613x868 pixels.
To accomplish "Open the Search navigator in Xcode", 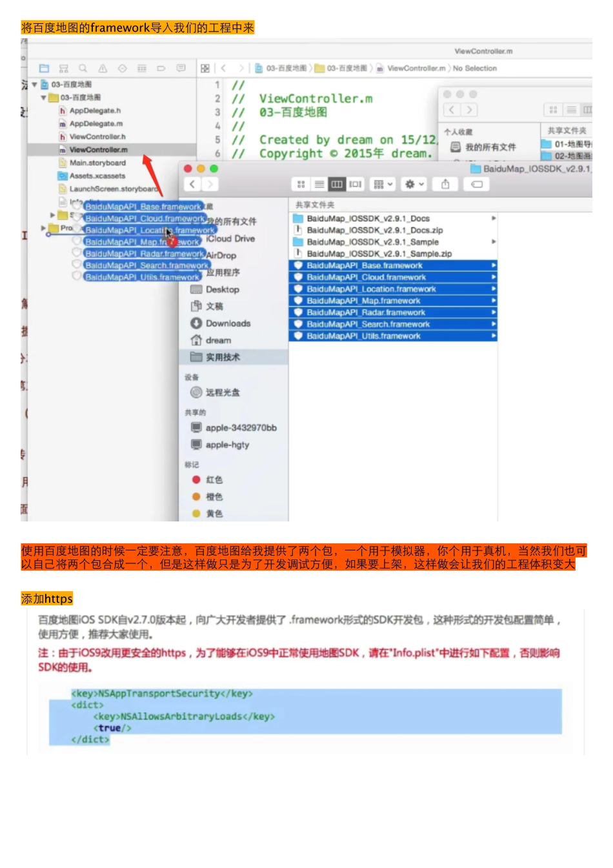I will [x=83, y=68].
